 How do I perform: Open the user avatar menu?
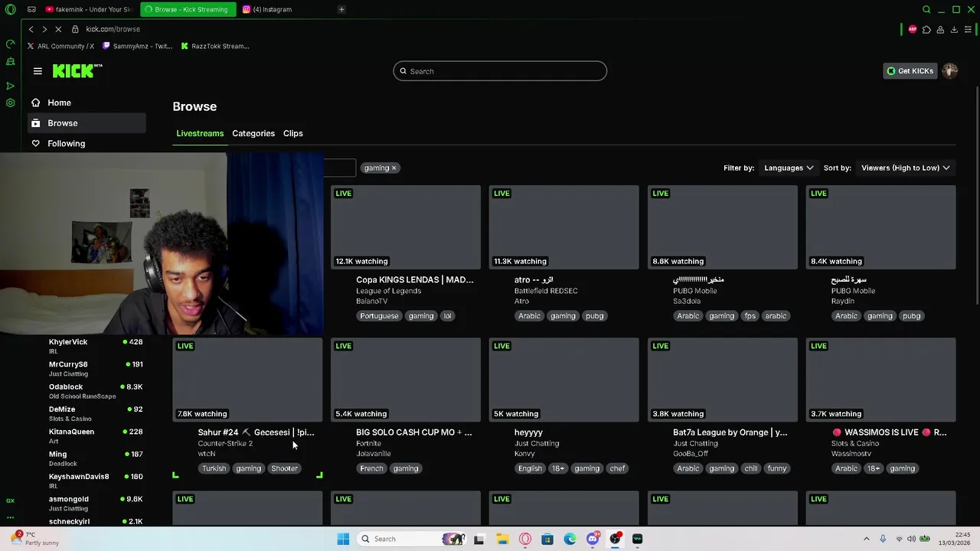950,71
